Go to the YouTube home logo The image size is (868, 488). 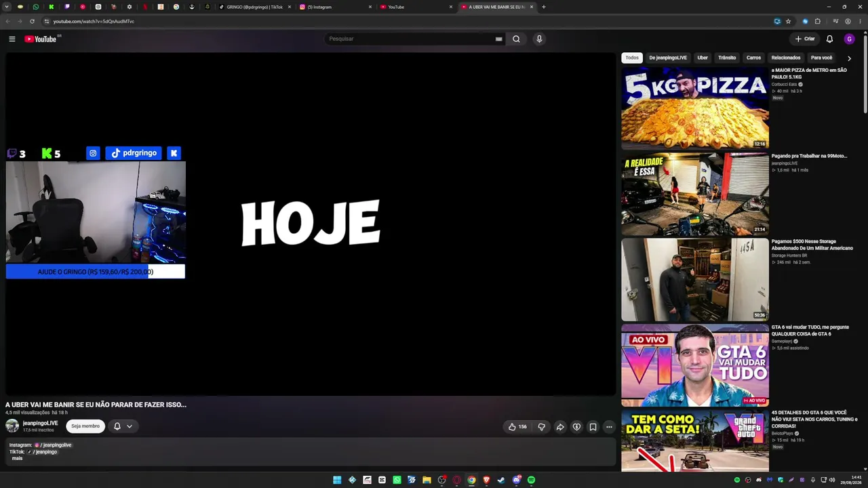[42, 39]
